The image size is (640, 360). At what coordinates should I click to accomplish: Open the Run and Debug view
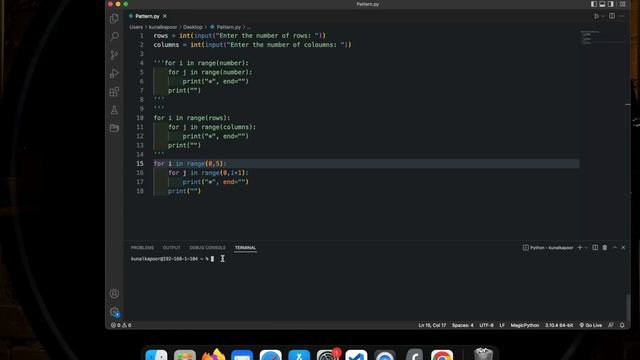tap(114, 73)
